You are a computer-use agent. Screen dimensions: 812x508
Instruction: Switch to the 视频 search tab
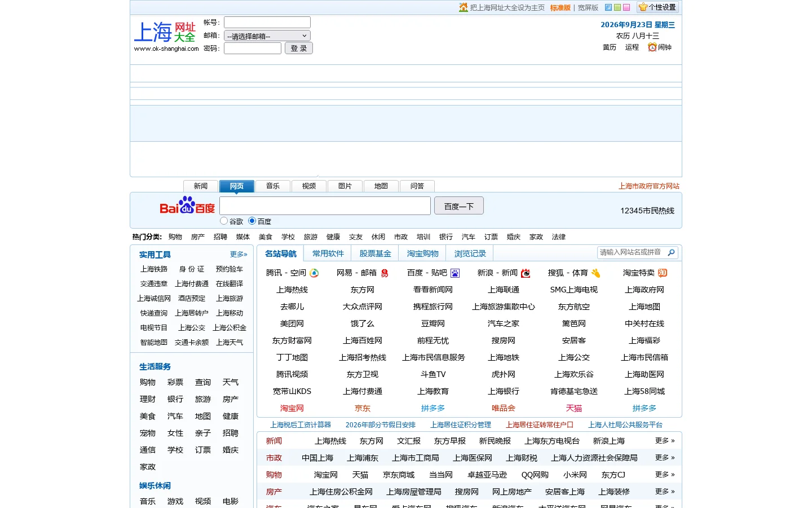[x=309, y=186]
